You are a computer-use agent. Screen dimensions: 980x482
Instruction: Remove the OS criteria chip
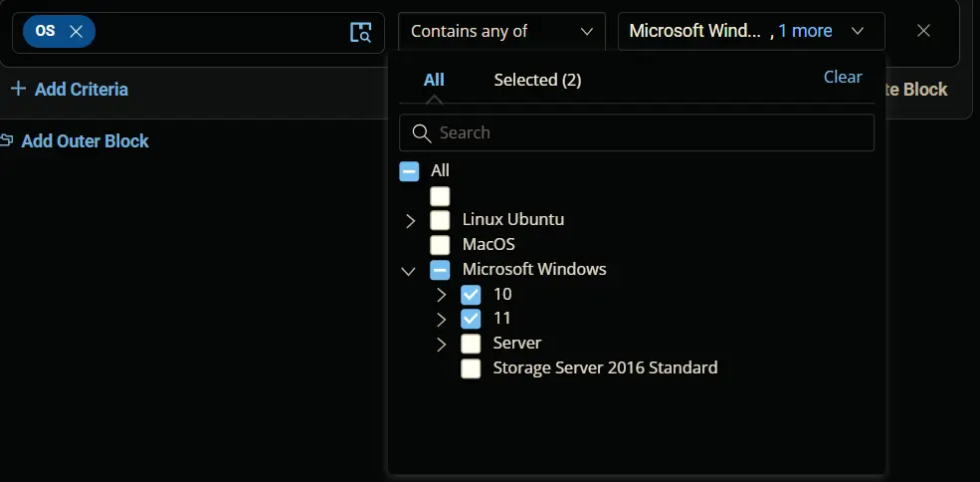pyautogui.click(x=77, y=31)
